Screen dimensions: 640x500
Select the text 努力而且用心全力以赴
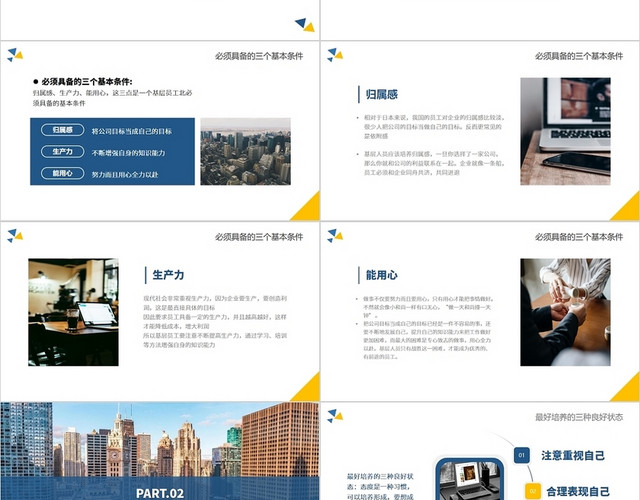pyautogui.click(x=125, y=175)
